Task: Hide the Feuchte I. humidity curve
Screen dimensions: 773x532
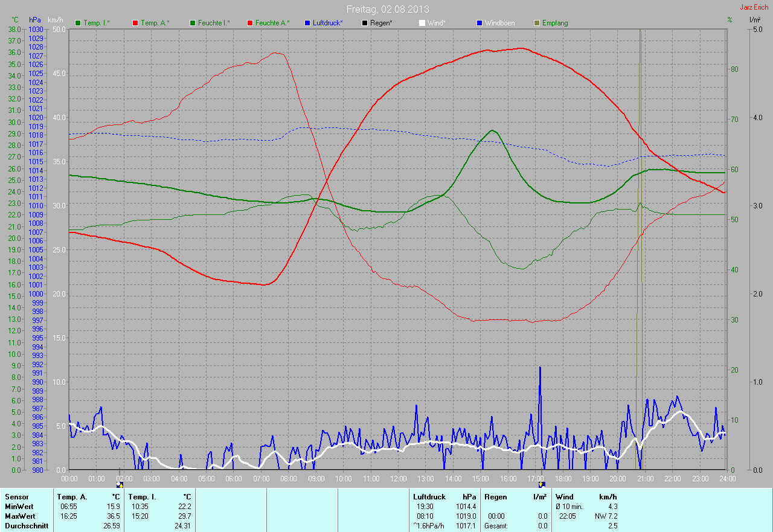Action: (x=210, y=23)
